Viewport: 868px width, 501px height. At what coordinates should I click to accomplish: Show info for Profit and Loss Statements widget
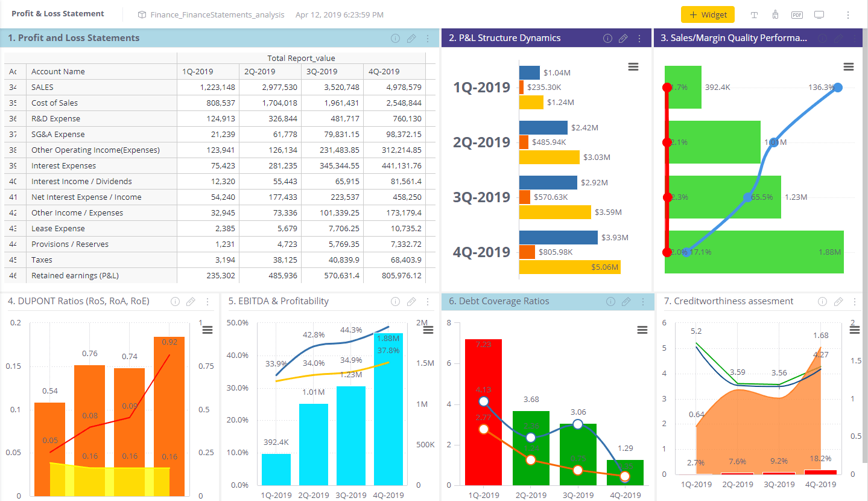(x=396, y=38)
